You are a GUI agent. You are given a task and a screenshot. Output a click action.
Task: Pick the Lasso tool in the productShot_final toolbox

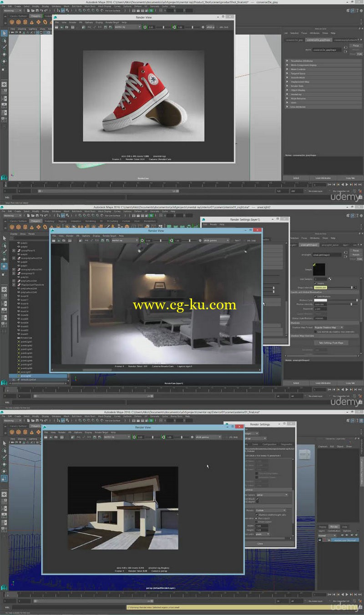point(4,40)
